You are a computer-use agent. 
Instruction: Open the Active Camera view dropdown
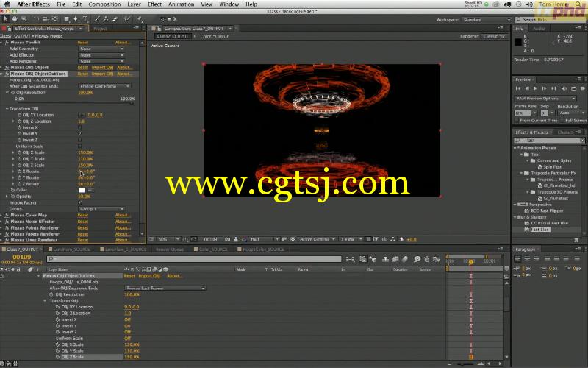(317, 239)
